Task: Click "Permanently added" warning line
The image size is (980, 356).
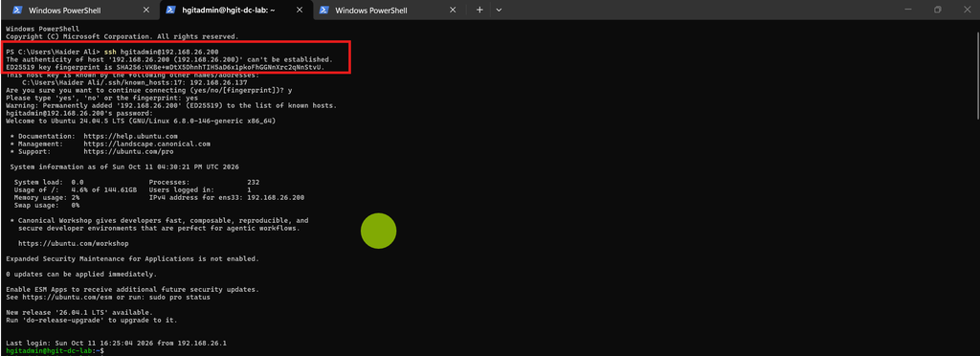Action: pos(171,105)
